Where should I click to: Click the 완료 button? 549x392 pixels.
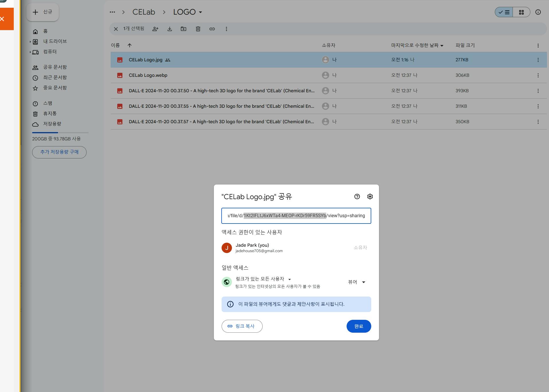click(x=359, y=326)
